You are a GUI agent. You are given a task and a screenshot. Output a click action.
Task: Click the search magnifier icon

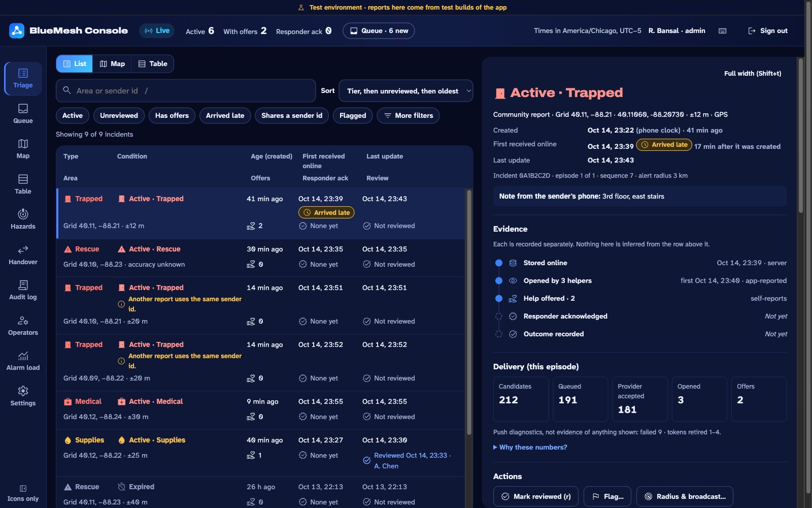tap(66, 90)
